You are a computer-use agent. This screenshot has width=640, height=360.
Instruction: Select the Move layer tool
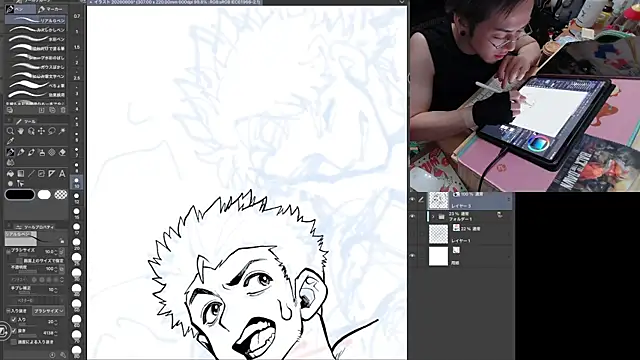point(41,131)
